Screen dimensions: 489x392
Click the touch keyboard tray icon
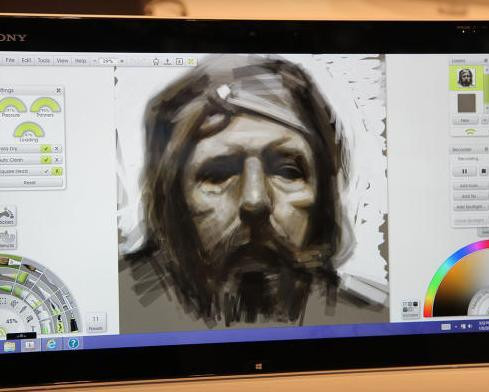tap(446, 327)
